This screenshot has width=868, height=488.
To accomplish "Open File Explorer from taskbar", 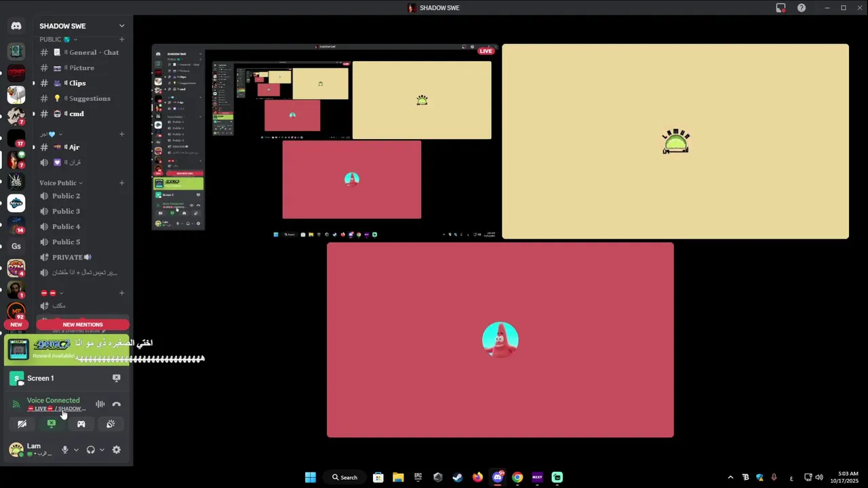I will (x=398, y=477).
